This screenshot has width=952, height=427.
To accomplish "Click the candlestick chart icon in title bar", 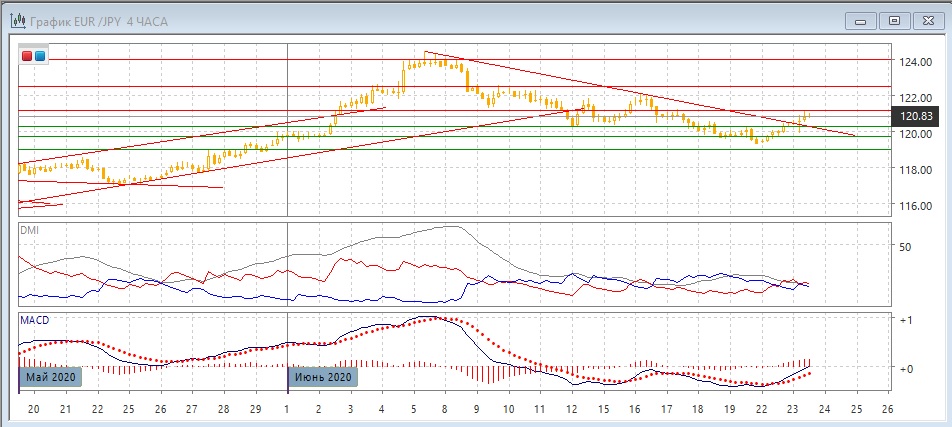I will (x=17, y=20).
